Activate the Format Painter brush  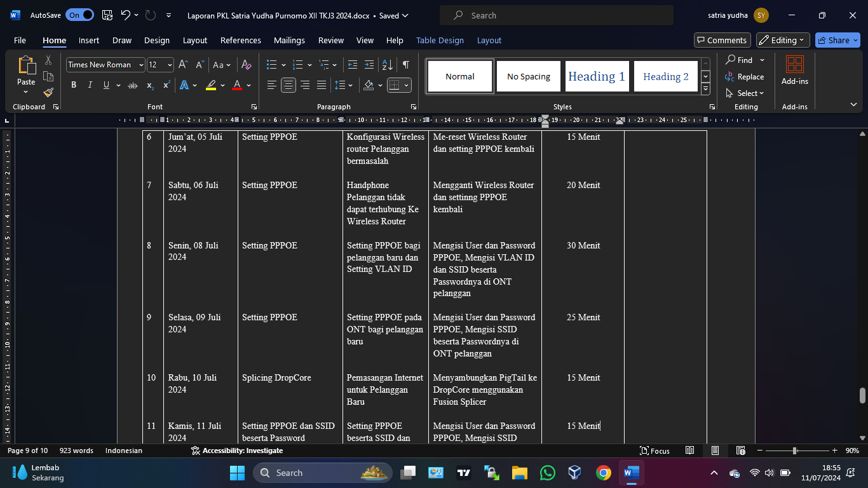pyautogui.click(x=48, y=92)
